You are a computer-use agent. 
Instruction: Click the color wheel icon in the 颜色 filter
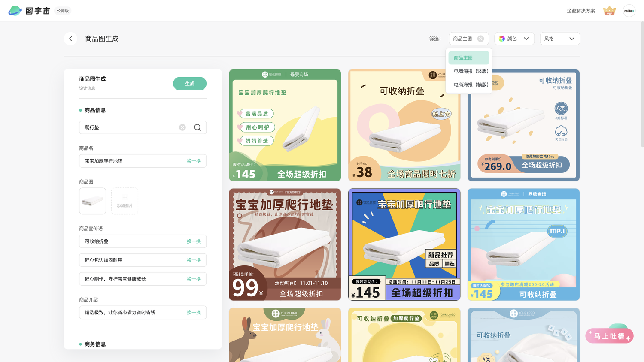(x=502, y=39)
